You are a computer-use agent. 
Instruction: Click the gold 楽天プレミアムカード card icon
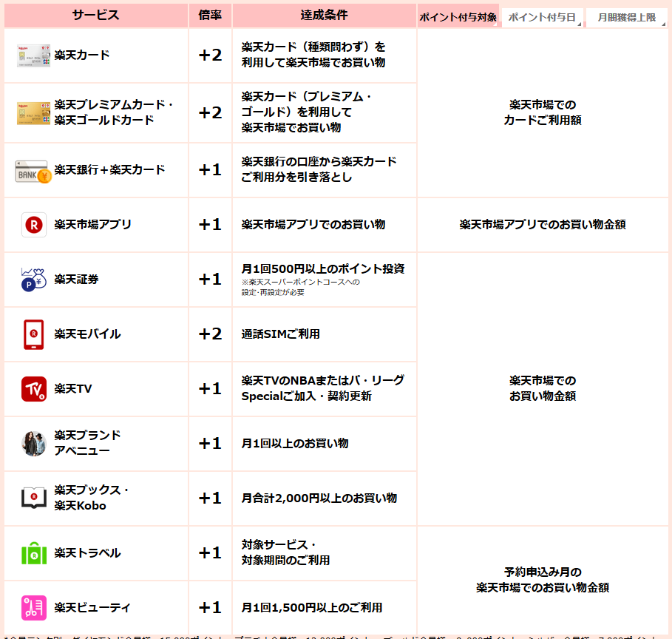pos(33,113)
